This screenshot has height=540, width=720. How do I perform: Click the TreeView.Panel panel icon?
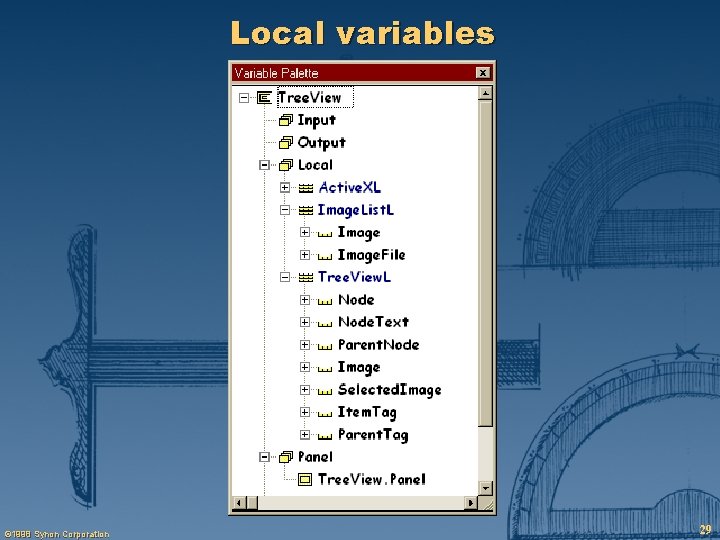click(305, 479)
